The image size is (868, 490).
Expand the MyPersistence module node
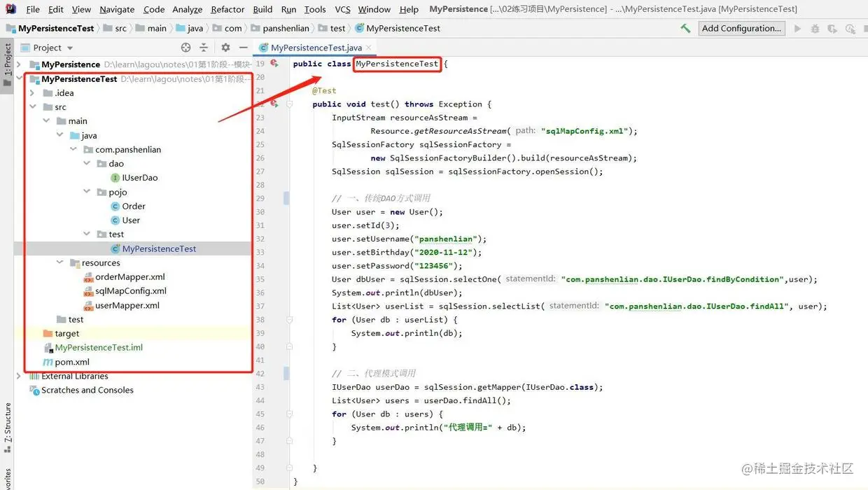point(19,64)
